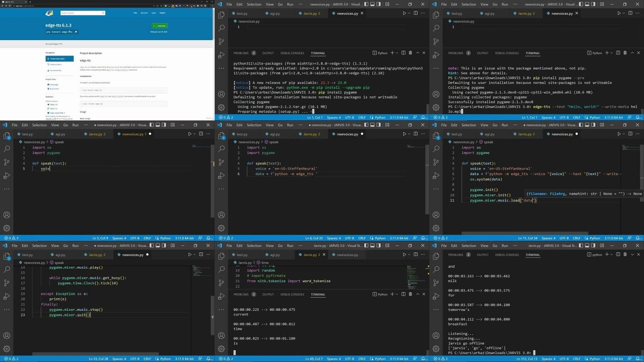Image resolution: width=644 pixels, height=362 pixels.
Task: Open run dropdown arrow in Ln 11, Col 34 window
Action: click(623, 134)
